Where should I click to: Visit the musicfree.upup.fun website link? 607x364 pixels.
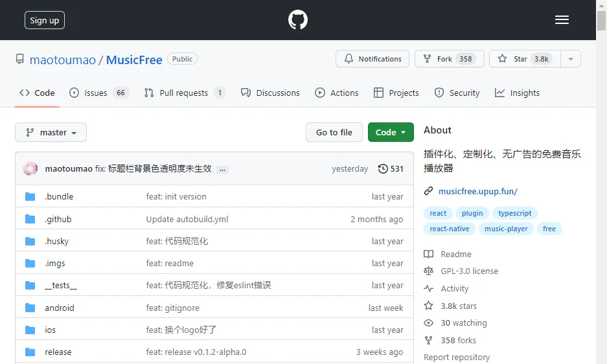(x=477, y=191)
